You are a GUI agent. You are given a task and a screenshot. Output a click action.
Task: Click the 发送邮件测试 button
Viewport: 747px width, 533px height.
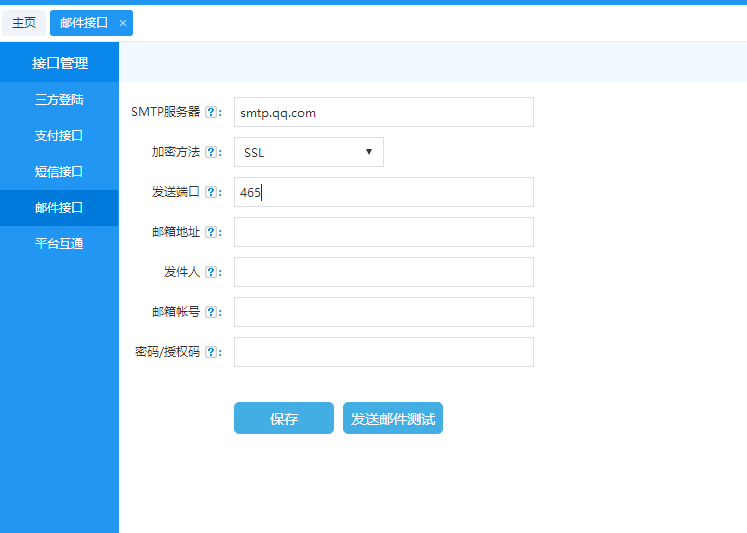(393, 419)
